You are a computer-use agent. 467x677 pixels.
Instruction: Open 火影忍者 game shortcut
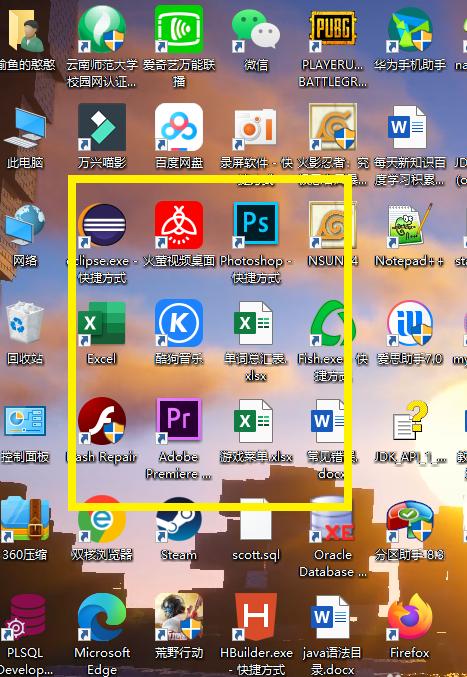[333, 127]
